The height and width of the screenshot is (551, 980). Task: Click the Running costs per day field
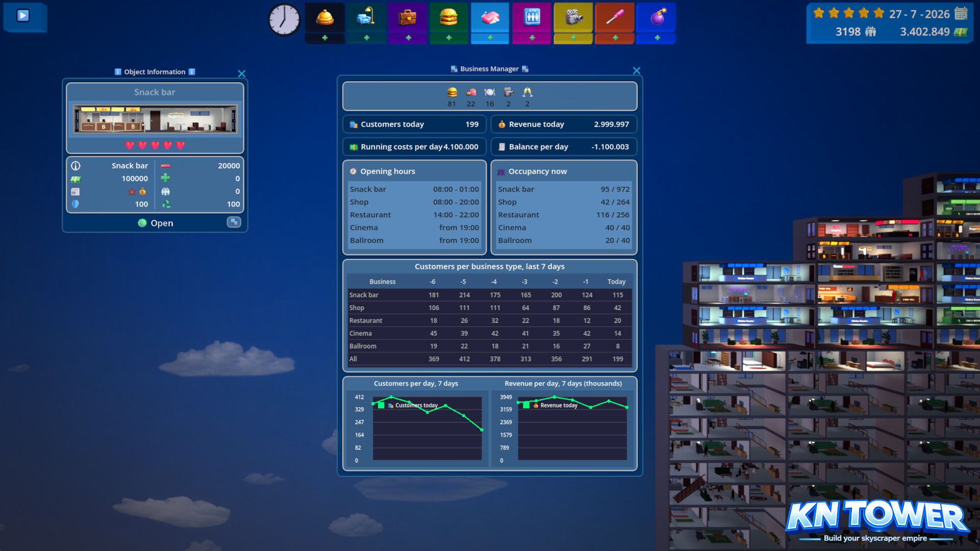[x=414, y=147]
